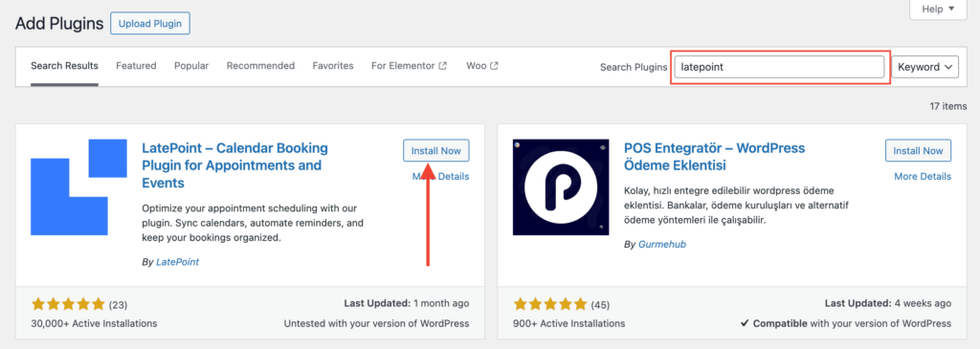Click the LatePoint five-star rating
Viewport: 980px width, 349px height.
(x=68, y=305)
